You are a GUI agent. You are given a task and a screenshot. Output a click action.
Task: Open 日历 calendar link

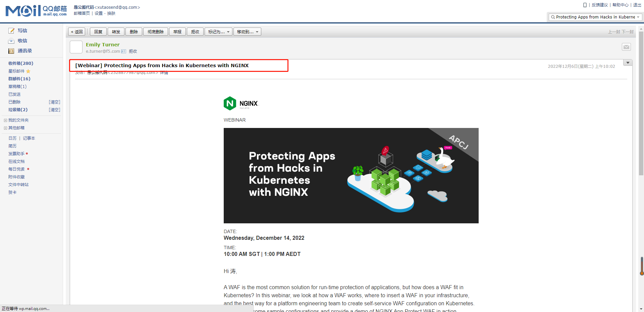pyautogui.click(x=12, y=138)
